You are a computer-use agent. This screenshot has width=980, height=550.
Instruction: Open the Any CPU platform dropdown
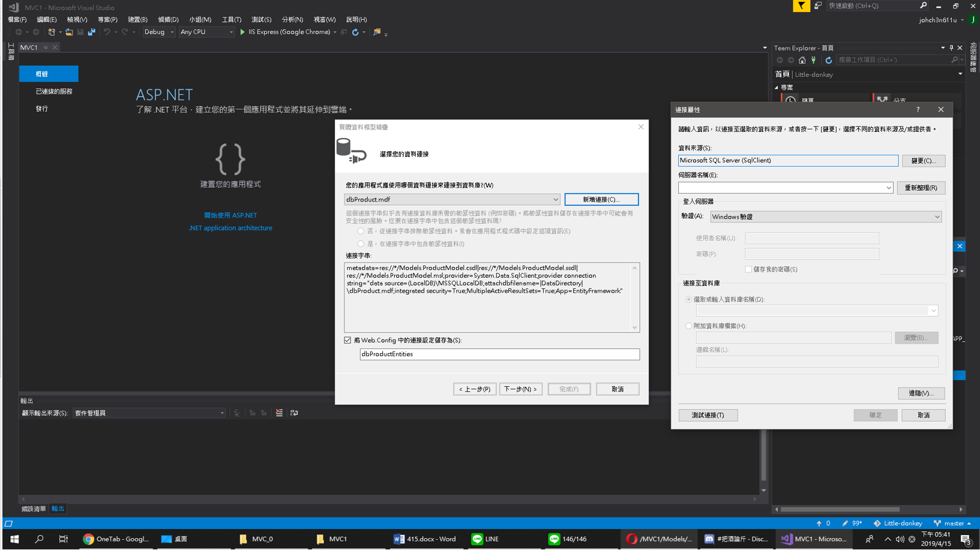(x=206, y=32)
